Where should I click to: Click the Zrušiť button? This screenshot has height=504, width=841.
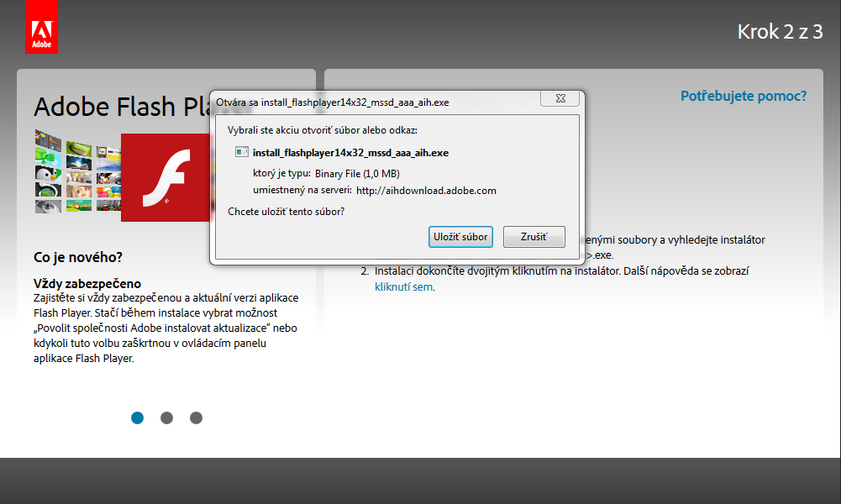pyautogui.click(x=534, y=236)
